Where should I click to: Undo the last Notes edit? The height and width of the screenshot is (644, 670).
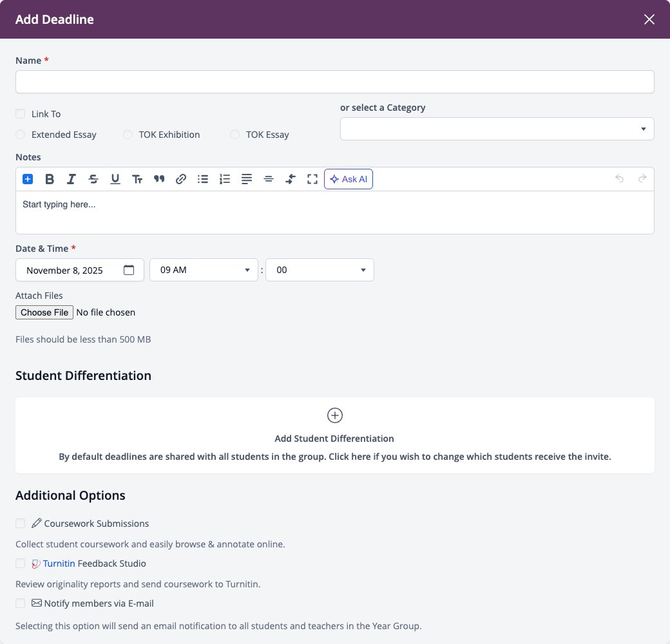coord(620,178)
